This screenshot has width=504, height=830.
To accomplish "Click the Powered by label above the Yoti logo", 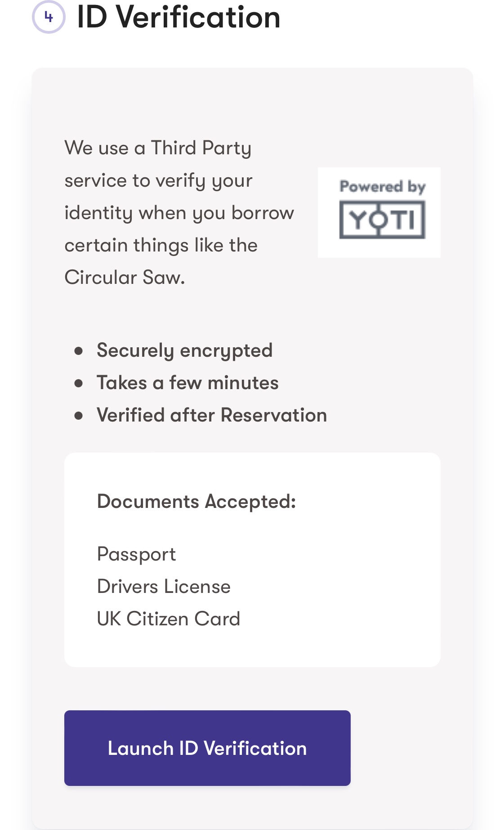I will tap(382, 186).
